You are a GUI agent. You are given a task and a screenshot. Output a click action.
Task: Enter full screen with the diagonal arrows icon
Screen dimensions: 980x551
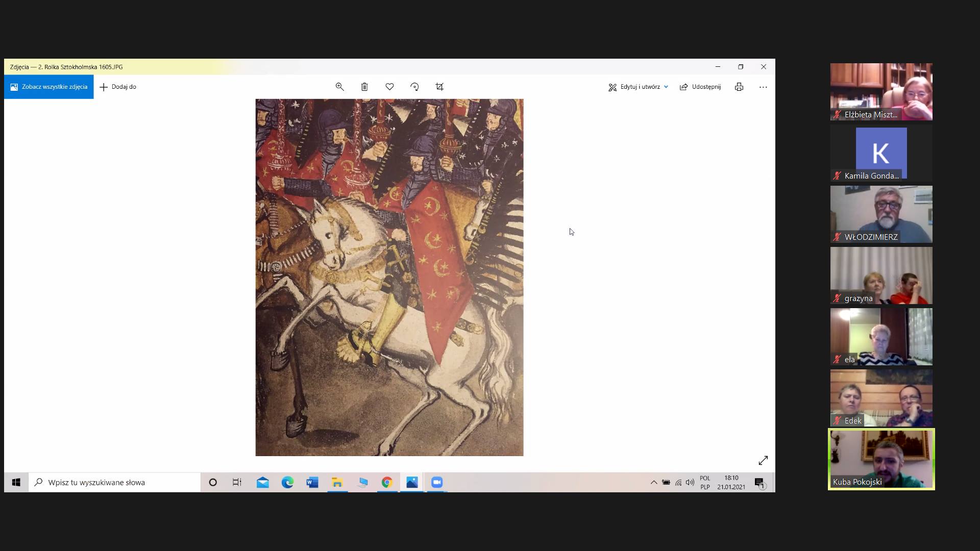click(763, 461)
